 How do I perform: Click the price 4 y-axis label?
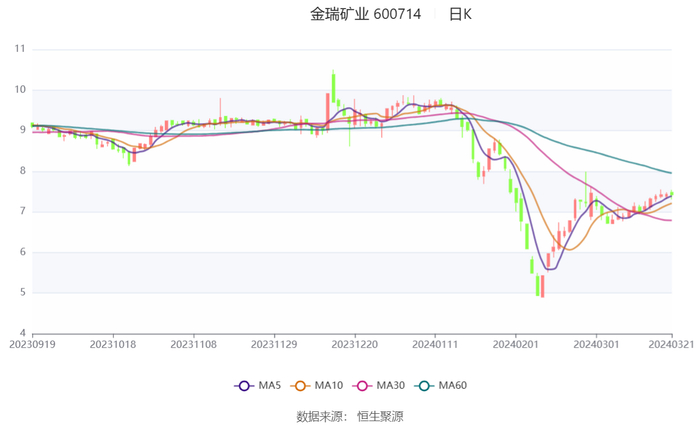tap(21, 333)
